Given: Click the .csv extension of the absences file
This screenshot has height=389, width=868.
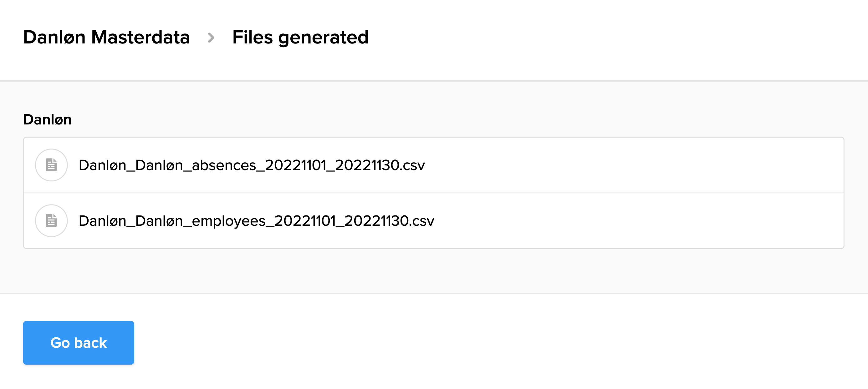Looking at the screenshot, I should click(x=413, y=165).
